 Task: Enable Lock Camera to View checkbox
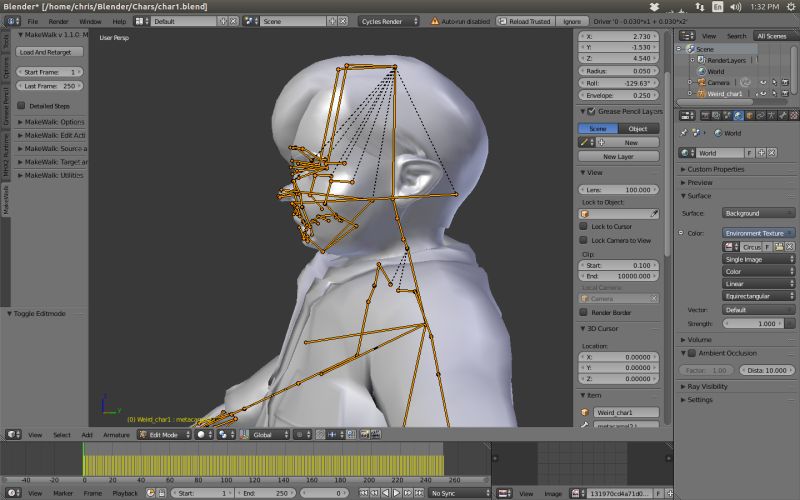click(584, 240)
